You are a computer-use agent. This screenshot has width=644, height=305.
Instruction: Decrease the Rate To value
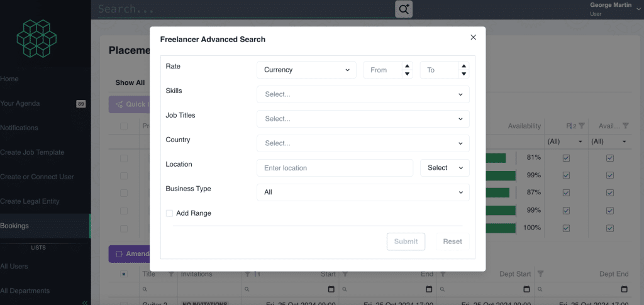tap(464, 74)
